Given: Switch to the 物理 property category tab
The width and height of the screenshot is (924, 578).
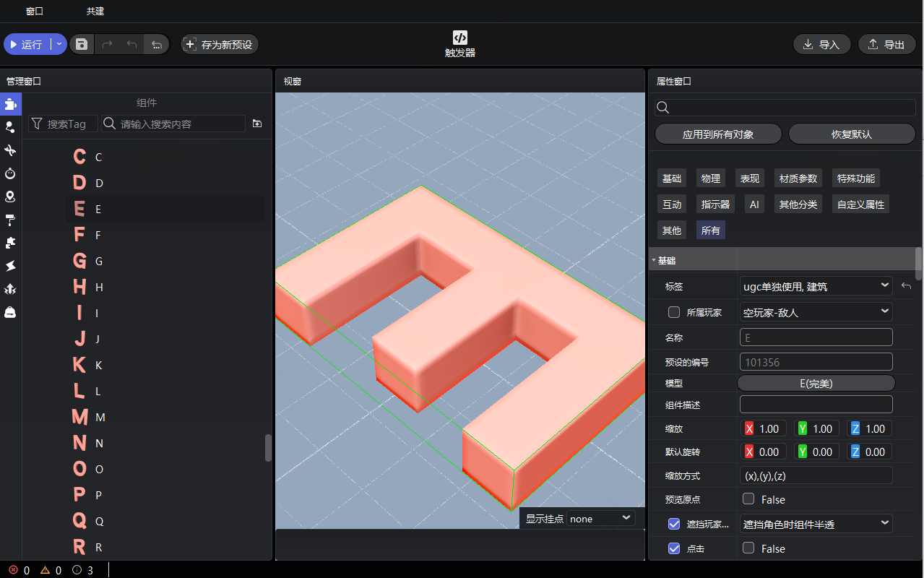Looking at the screenshot, I should point(710,178).
